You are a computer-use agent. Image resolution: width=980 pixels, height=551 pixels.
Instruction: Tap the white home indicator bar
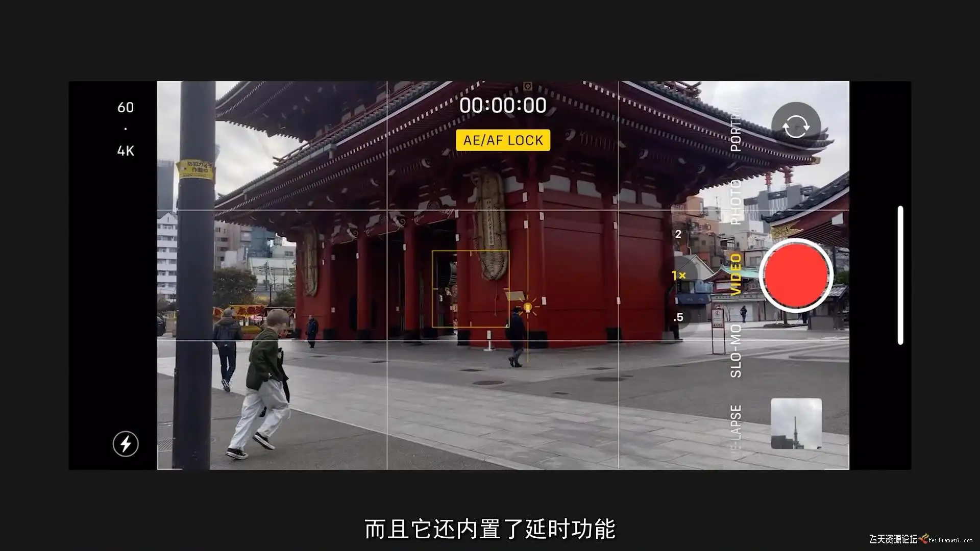pos(900,275)
